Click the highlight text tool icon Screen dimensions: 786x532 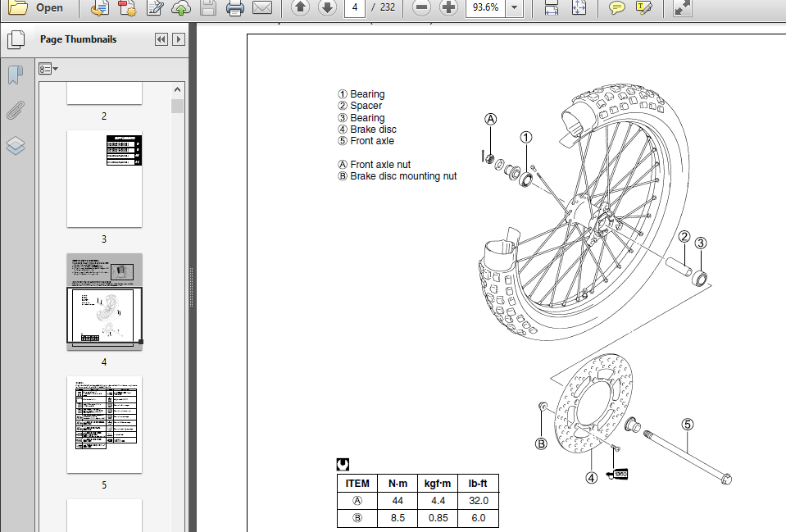(643, 7)
